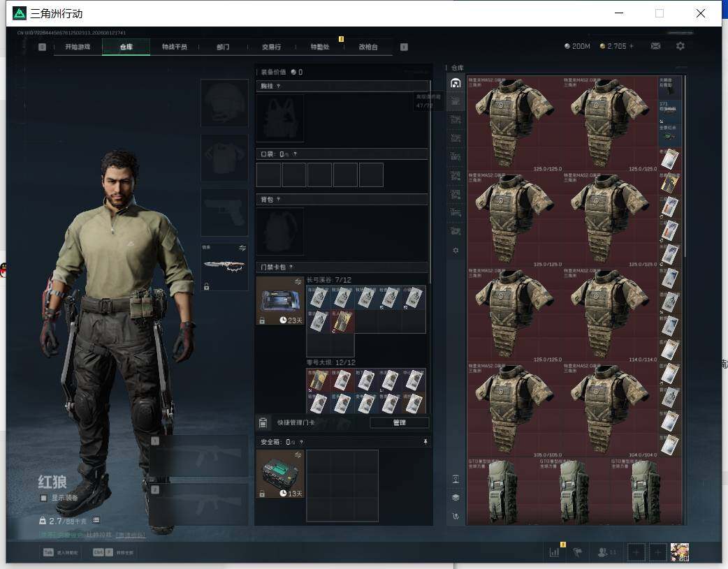Click the warehouse sidebar icon above the layers icon
The width and height of the screenshot is (728, 569).
pos(456,480)
